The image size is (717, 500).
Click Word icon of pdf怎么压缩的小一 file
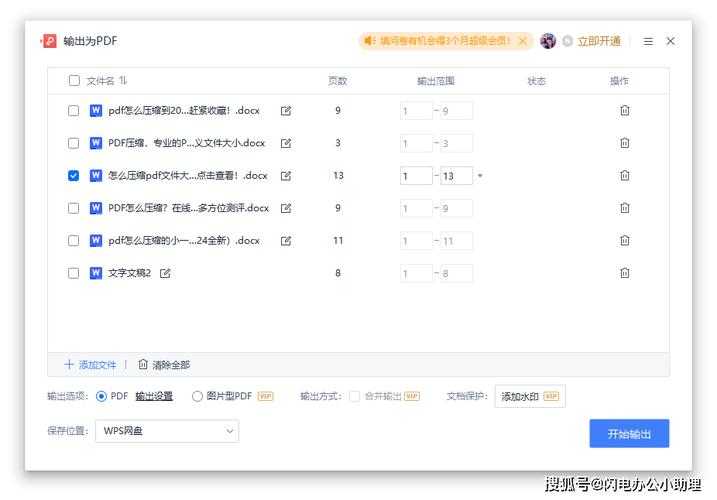[96, 240]
